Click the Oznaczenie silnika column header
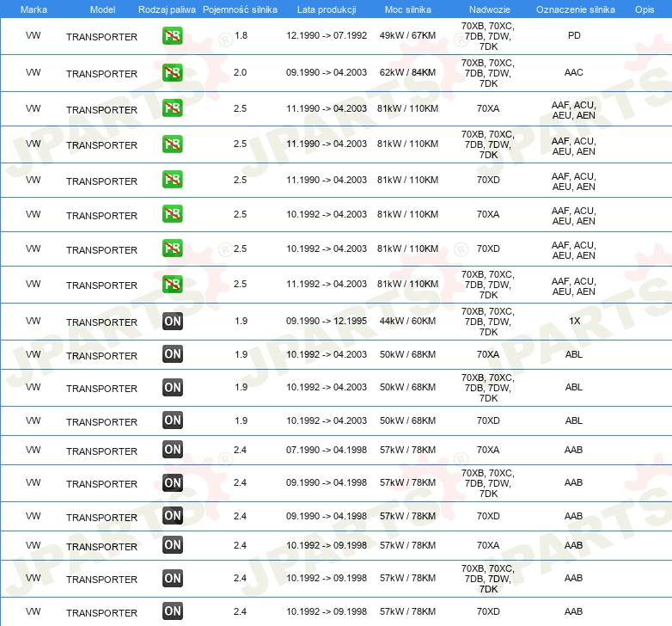 [x=575, y=9]
